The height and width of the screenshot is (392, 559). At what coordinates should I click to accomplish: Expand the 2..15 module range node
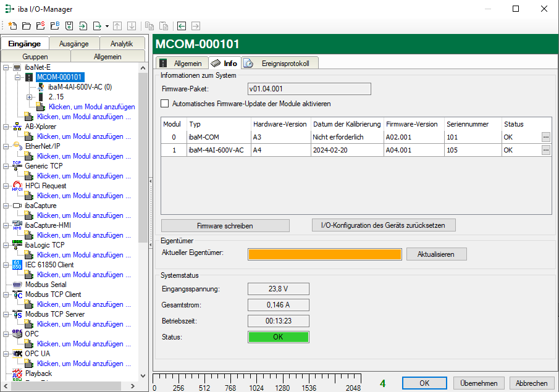click(x=29, y=97)
